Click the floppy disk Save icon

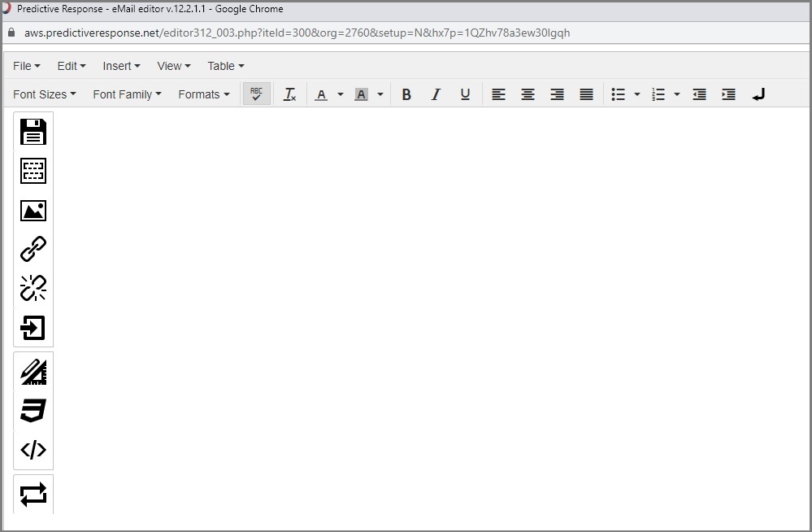coord(33,132)
